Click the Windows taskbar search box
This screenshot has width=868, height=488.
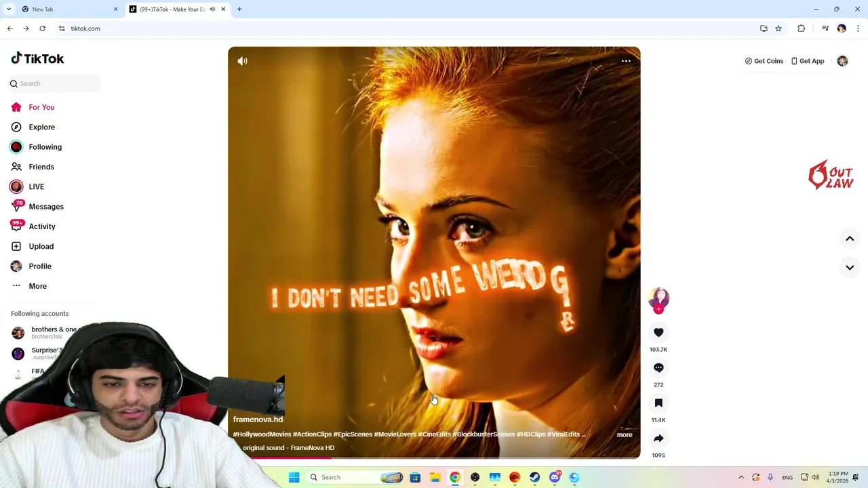click(x=356, y=477)
